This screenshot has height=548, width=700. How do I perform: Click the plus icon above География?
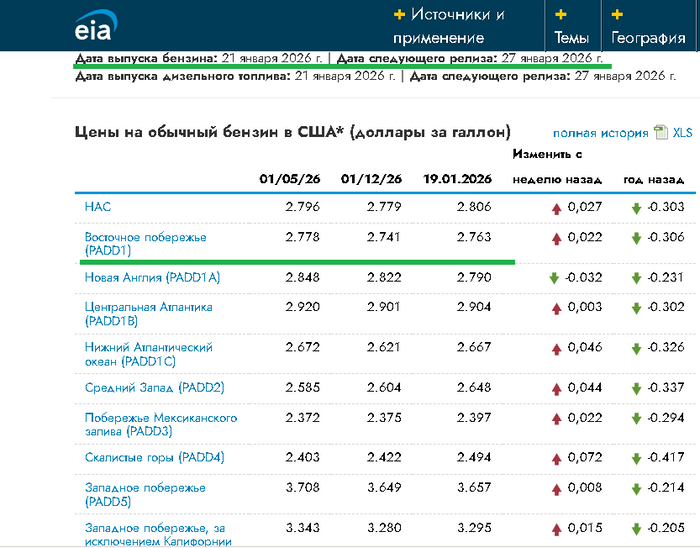tap(617, 15)
